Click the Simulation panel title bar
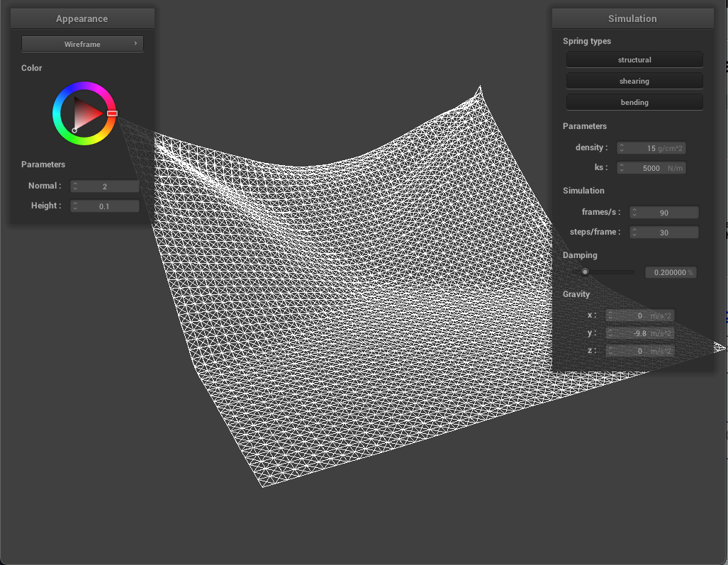728x565 pixels. [632, 18]
